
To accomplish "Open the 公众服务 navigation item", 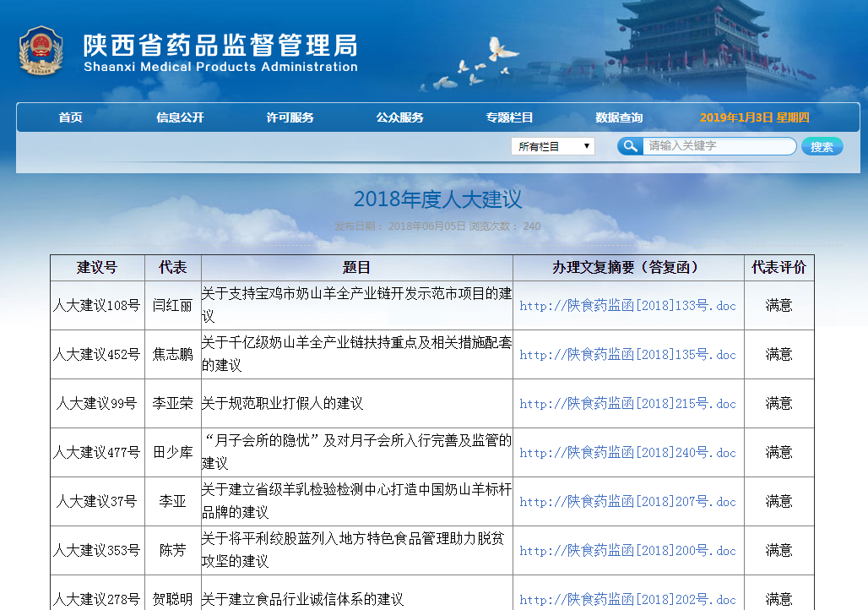I will click(x=399, y=117).
